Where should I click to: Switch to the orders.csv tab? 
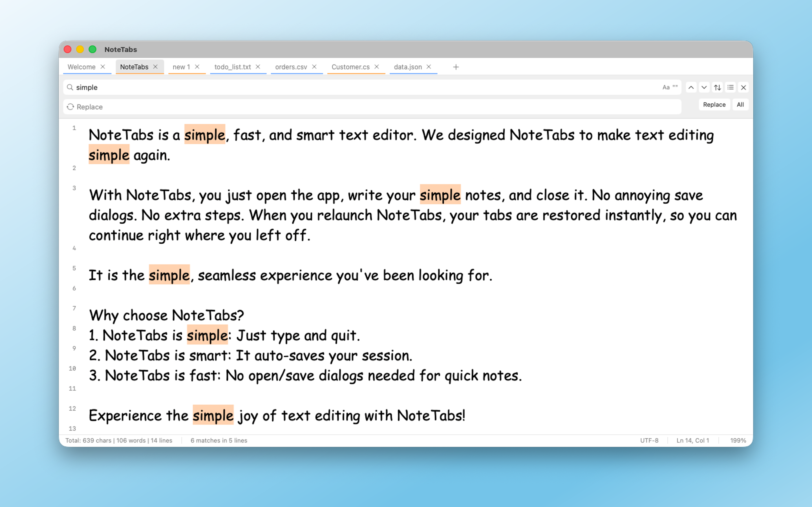pos(291,67)
